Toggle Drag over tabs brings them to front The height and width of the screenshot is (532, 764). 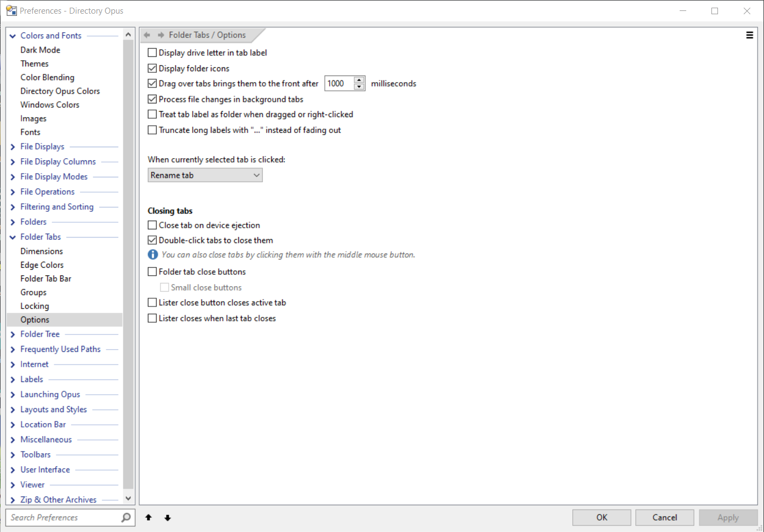tap(152, 84)
